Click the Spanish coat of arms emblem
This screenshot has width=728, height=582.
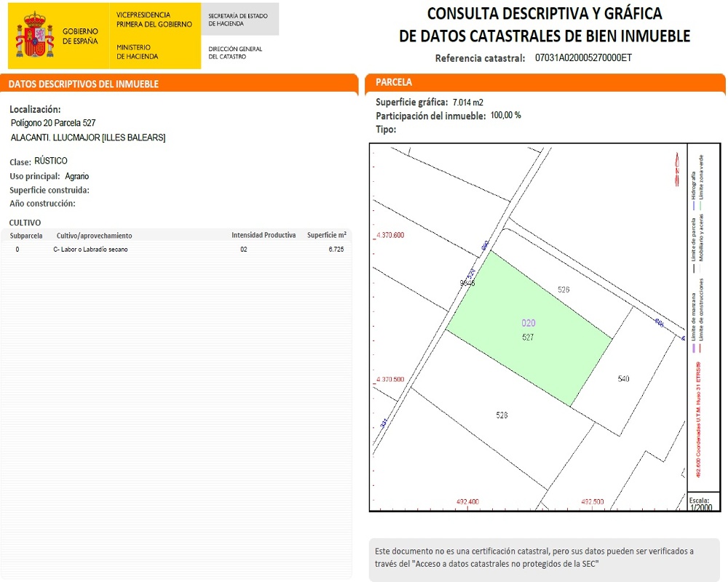(x=35, y=35)
